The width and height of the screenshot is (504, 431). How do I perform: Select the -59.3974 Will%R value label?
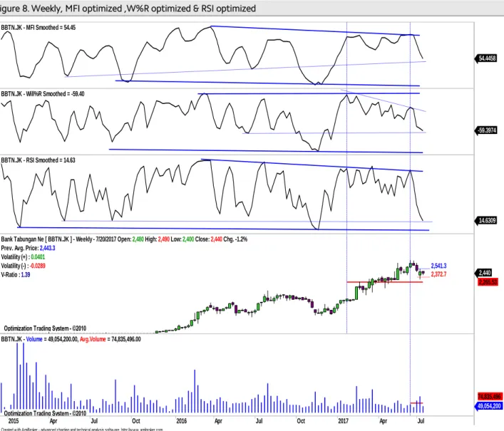pos(486,130)
